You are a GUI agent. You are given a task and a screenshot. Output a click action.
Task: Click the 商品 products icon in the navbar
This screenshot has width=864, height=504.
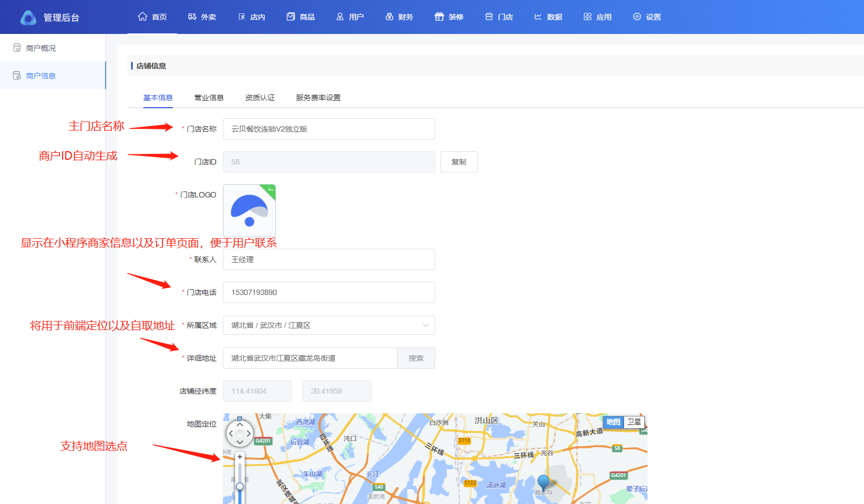tap(291, 16)
